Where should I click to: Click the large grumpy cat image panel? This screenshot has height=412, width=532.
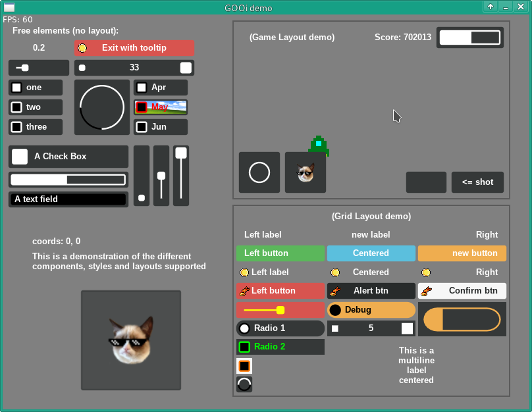pyautogui.click(x=131, y=340)
